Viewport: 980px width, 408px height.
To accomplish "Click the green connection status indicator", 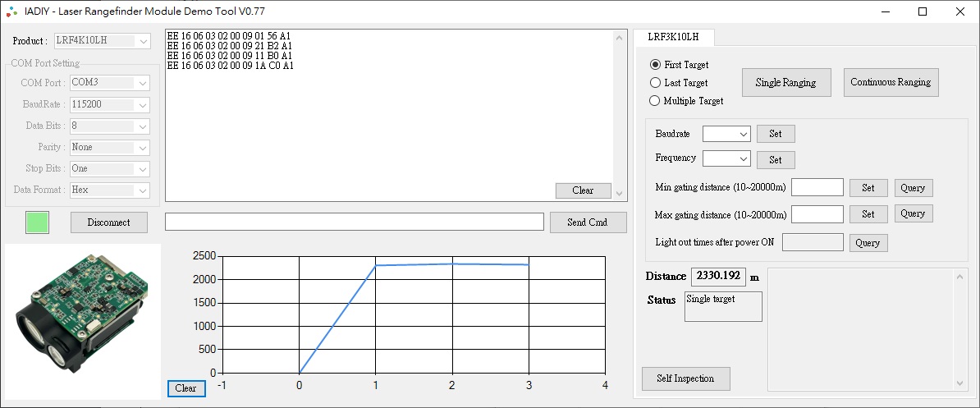I will tap(37, 222).
